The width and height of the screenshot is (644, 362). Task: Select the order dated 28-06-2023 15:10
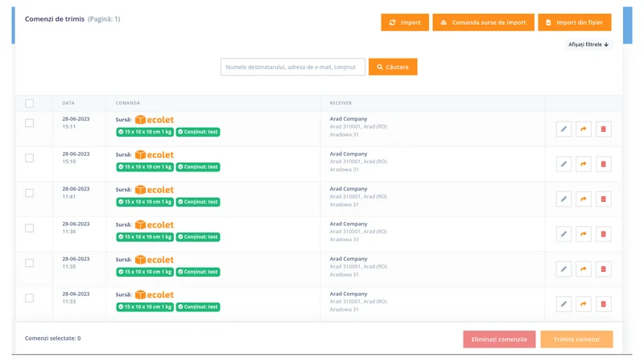[29, 158]
